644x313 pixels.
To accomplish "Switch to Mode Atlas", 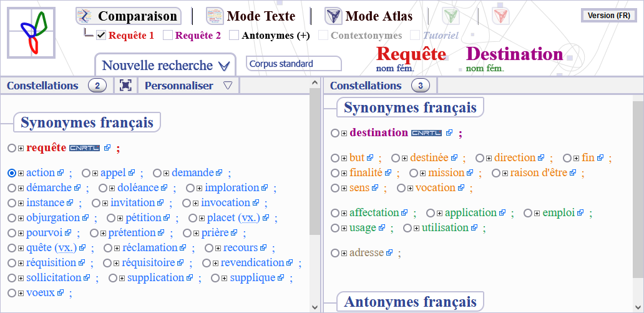I will (368, 16).
